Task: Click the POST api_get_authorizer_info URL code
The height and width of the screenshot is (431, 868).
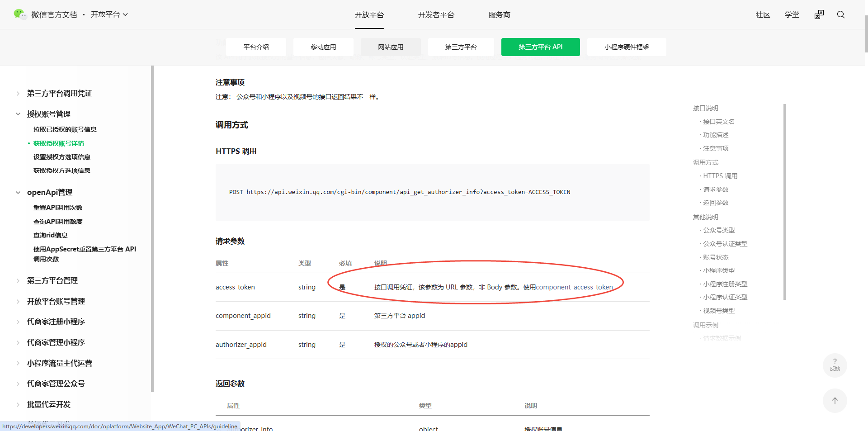Action: (x=400, y=192)
